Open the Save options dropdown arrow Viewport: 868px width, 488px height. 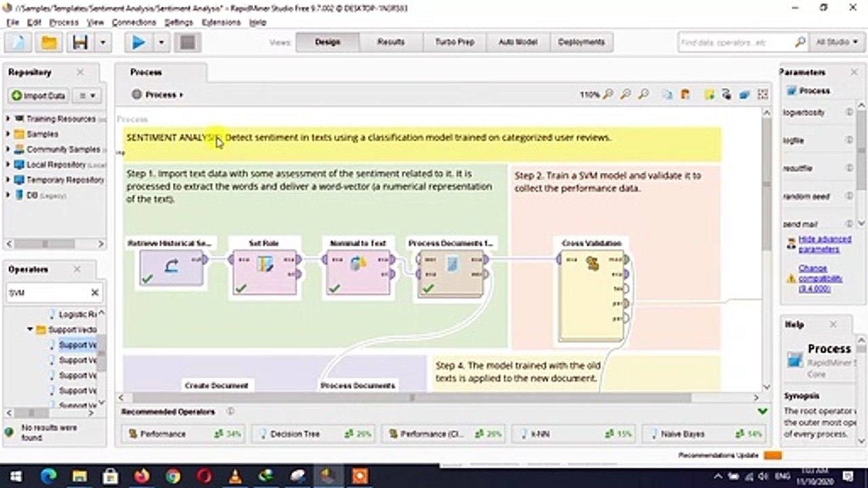(102, 43)
